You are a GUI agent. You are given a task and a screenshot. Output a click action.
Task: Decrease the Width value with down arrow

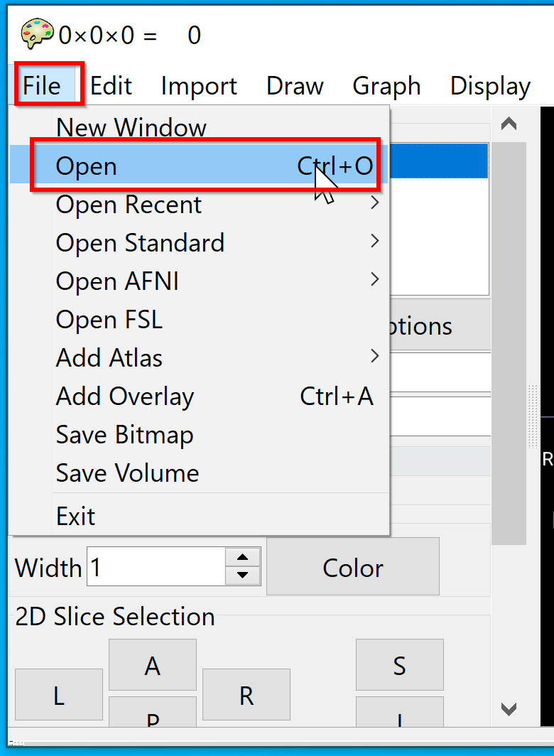click(x=242, y=576)
